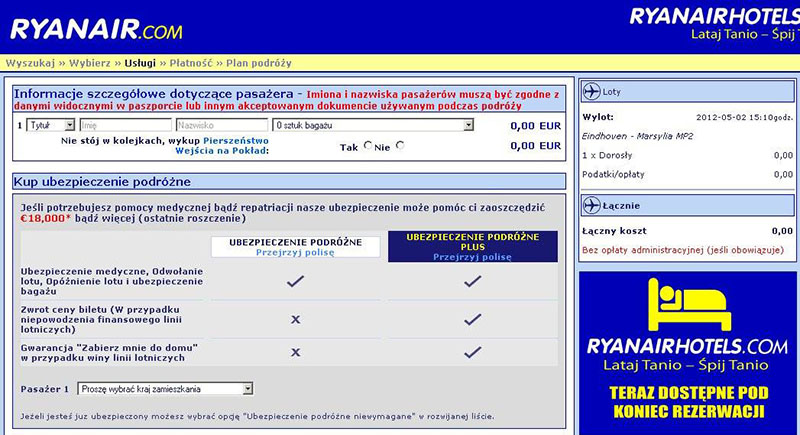Viewport: 800px width, 435px height.
Task: Click the 'Pasażer 1' label
Action: coord(45,389)
